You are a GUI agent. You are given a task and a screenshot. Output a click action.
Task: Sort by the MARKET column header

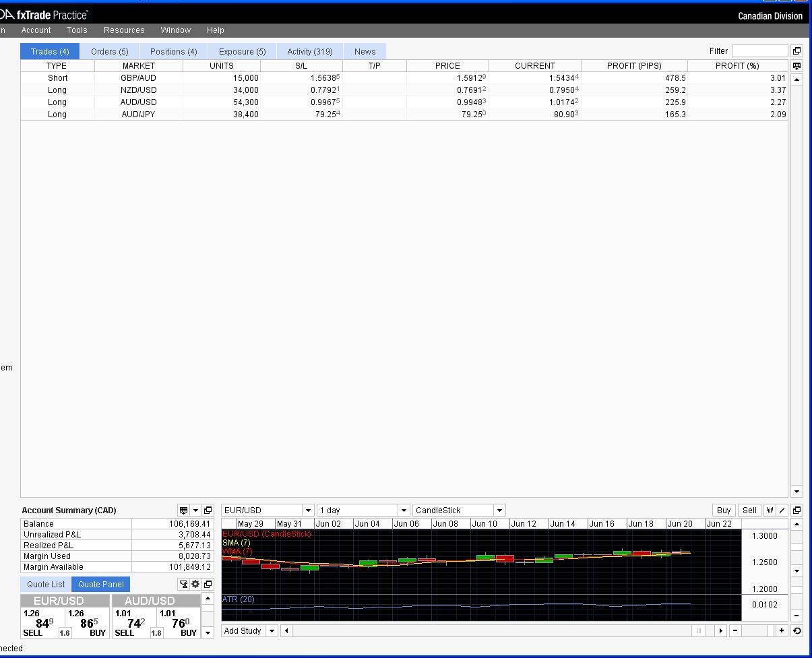coord(139,66)
